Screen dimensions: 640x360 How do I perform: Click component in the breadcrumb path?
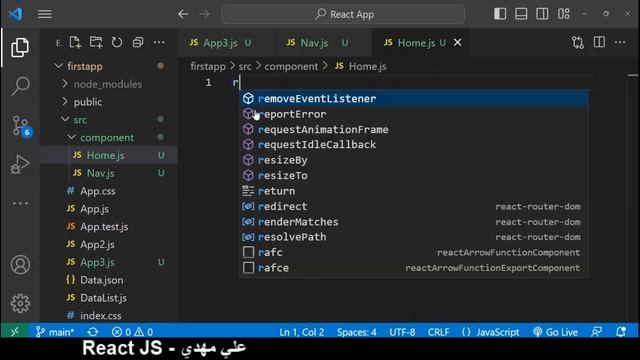point(291,66)
